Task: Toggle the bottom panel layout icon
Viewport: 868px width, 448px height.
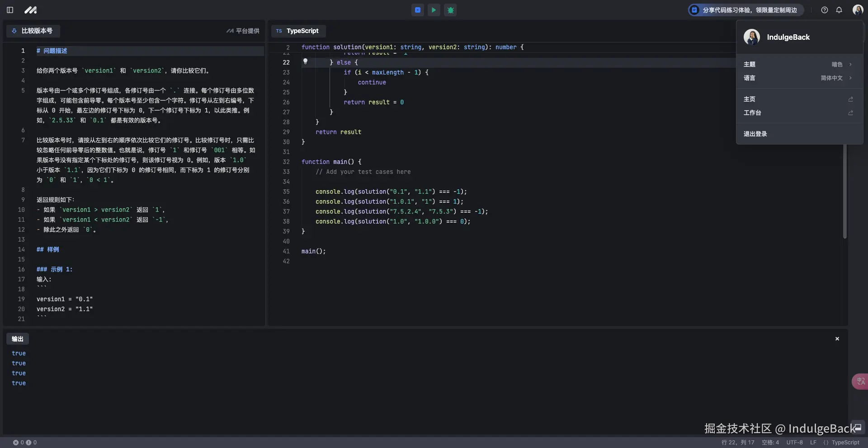Action: [x=858, y=427]
